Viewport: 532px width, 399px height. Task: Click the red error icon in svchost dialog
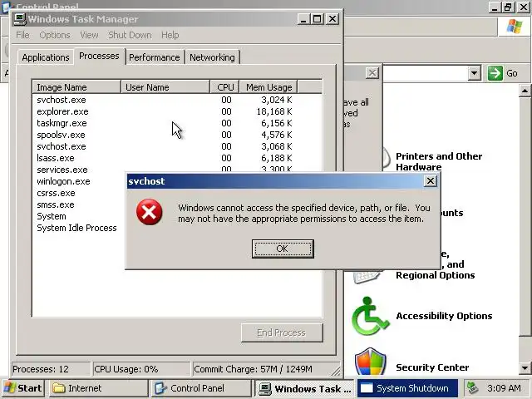pos(149,213)
